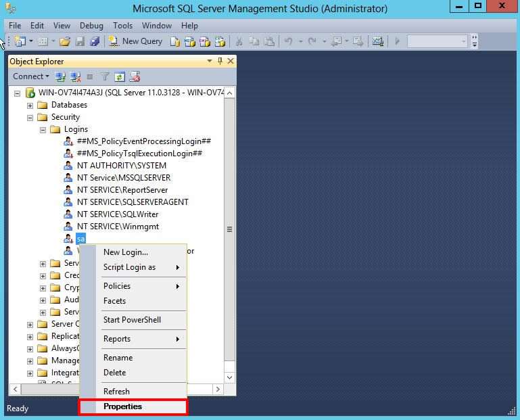The height and width of the screenshot is (420, 520).
Task: Collapse the Logins folder
Action: coord(43,130)
